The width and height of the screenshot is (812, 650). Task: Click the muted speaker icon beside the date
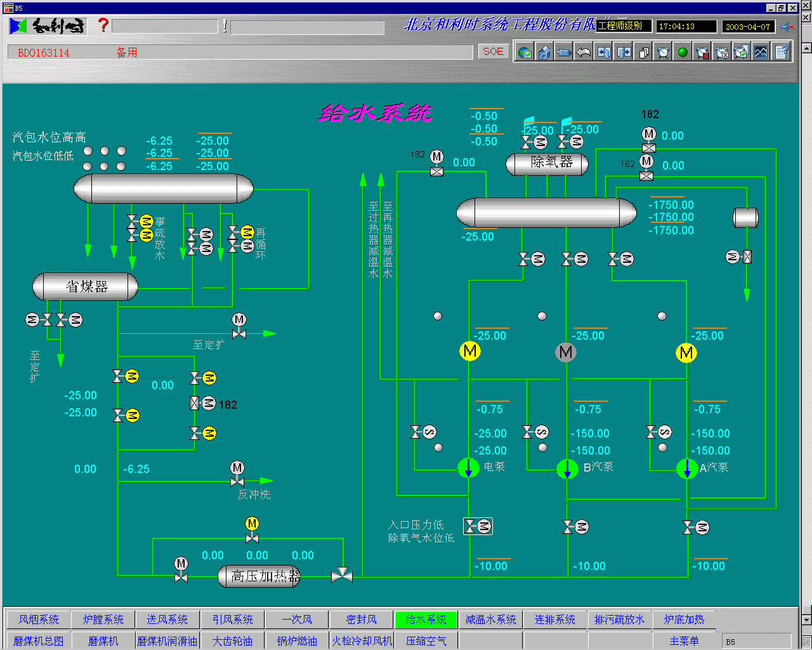tap(787, 27)
